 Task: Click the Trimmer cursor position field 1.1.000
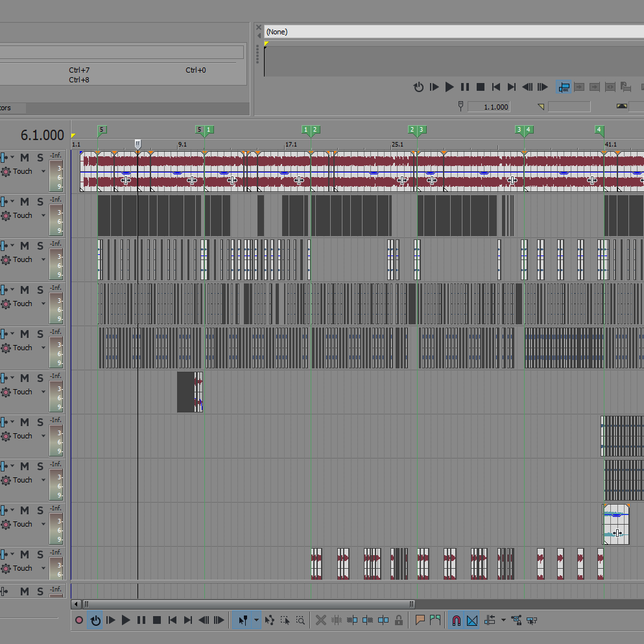[489, 107]
